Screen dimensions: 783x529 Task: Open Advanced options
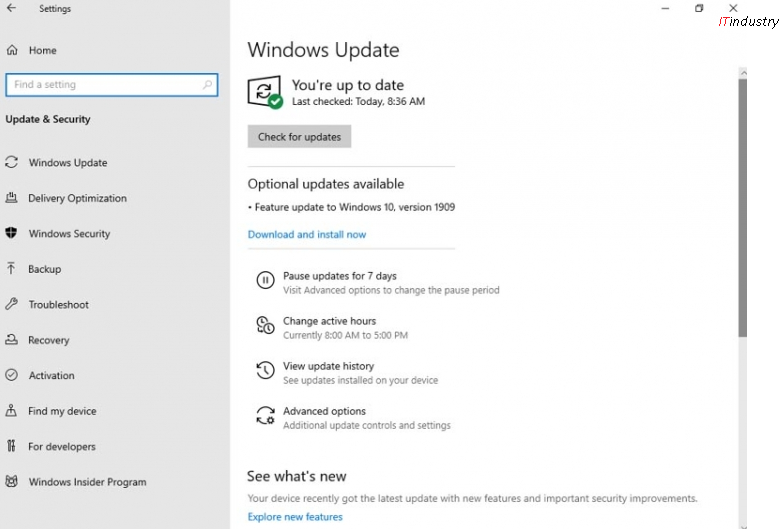pyautogui.click(x=324, y=411)
